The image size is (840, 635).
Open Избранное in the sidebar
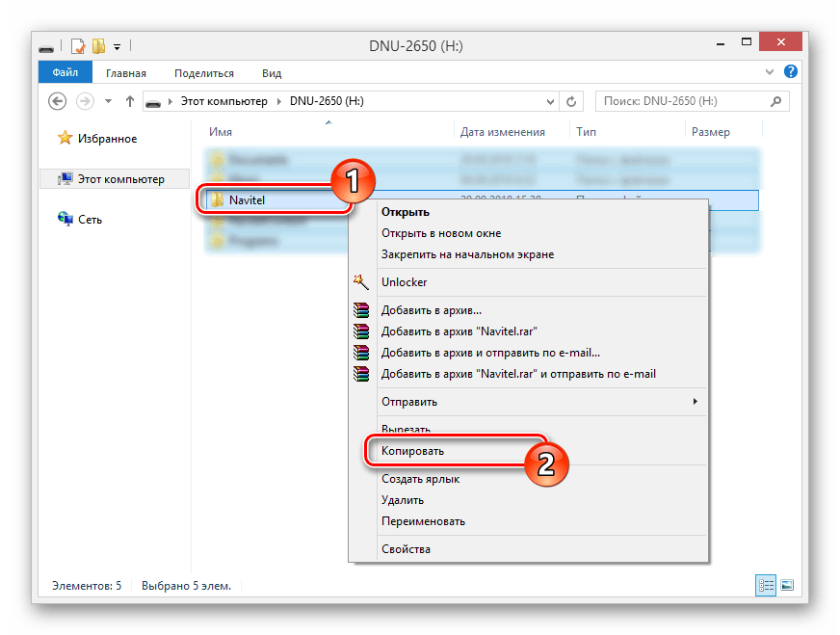click(107, 139)
